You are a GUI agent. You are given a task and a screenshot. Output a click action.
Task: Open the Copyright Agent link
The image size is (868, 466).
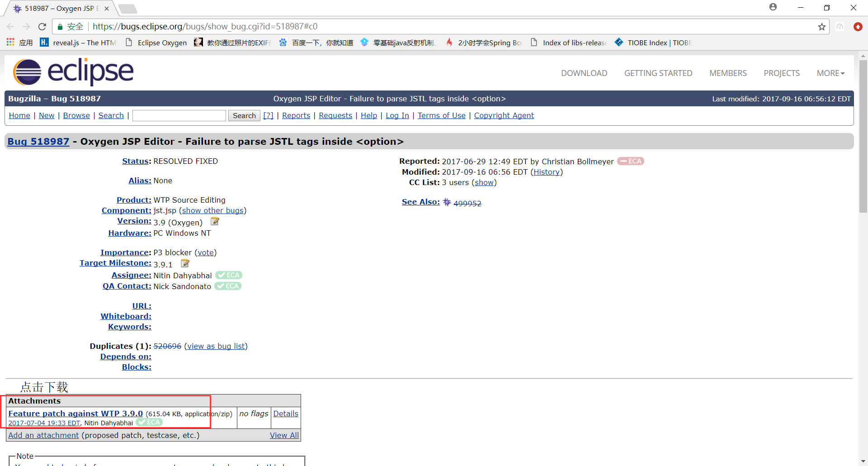tap(504, 115)
